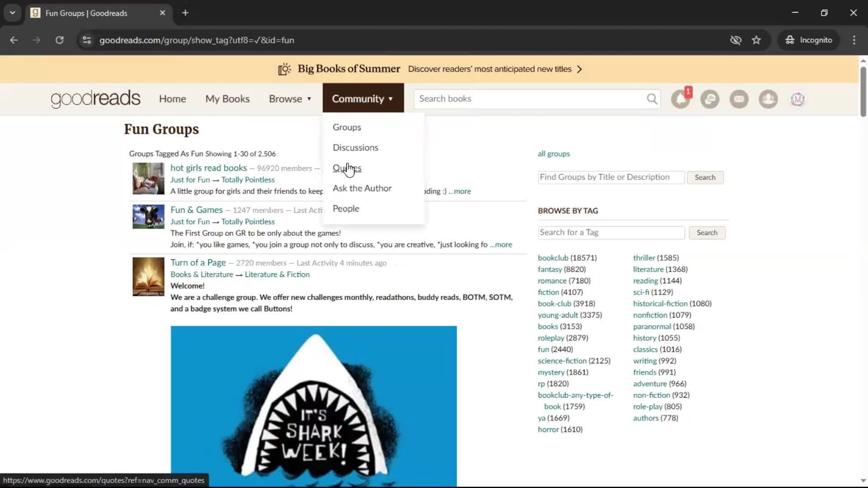Click the browser back arrow
The height and width of the screenshot is (488, 868).
tap(14, 40)
